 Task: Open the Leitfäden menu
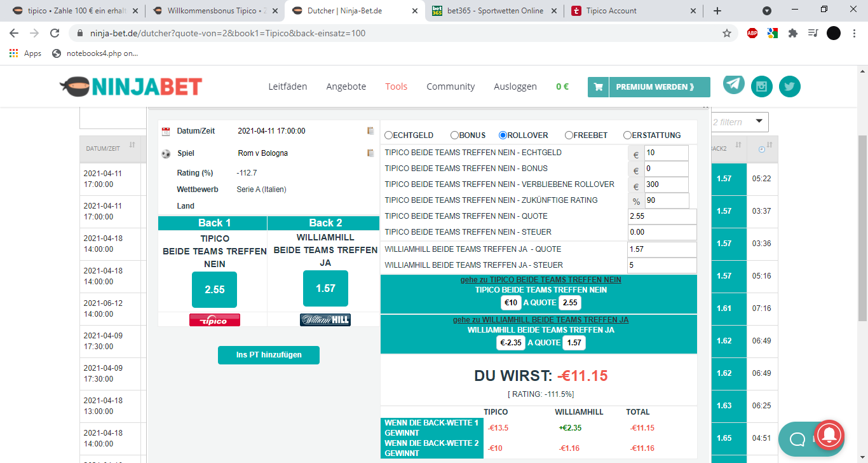287,86
